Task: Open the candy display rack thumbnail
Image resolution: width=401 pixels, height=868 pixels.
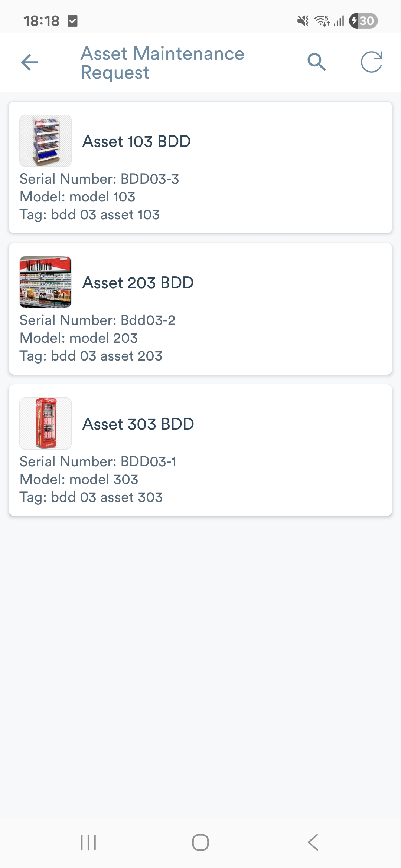Action: [45, 141]
